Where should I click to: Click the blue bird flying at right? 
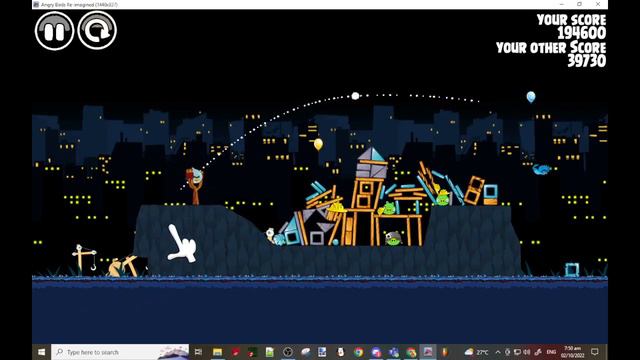coord(541,169)
